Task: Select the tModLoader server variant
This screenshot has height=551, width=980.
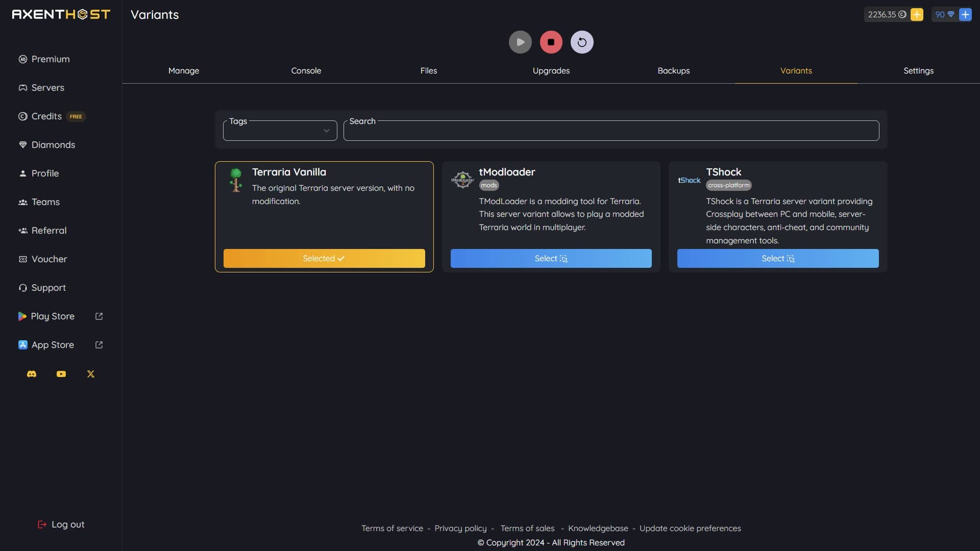Action: 551,258
